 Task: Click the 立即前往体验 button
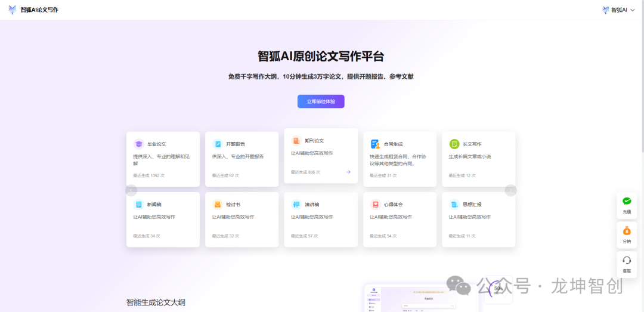(x=321, y=101)
